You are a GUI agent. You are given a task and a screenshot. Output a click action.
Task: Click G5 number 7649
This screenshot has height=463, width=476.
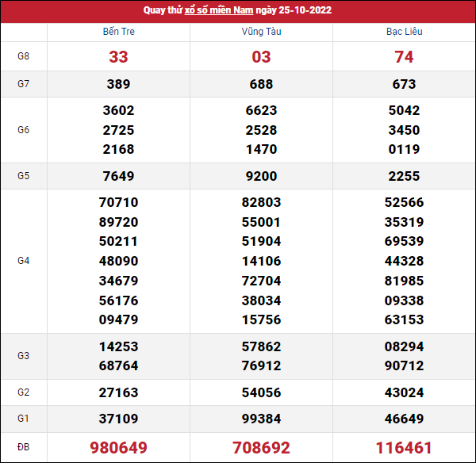point(118,176)
